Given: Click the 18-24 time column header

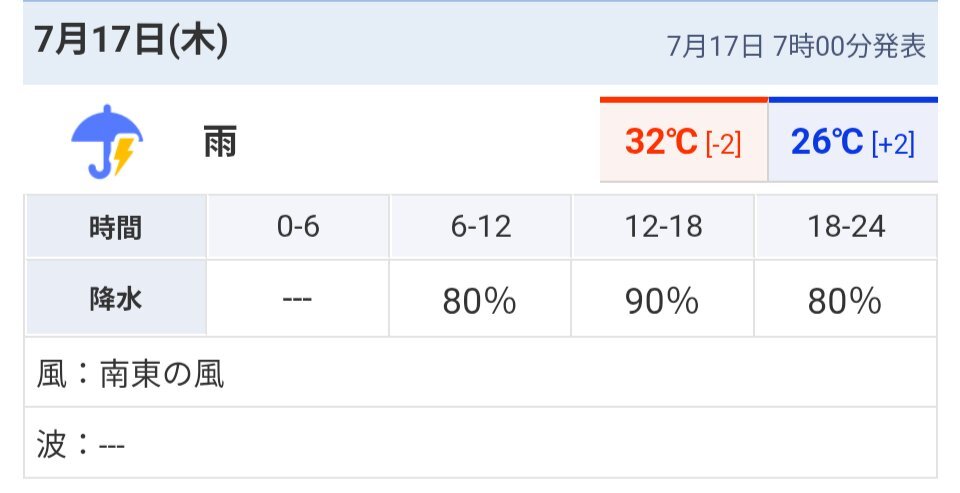Looking at the screenshot, I should (846, 227).
